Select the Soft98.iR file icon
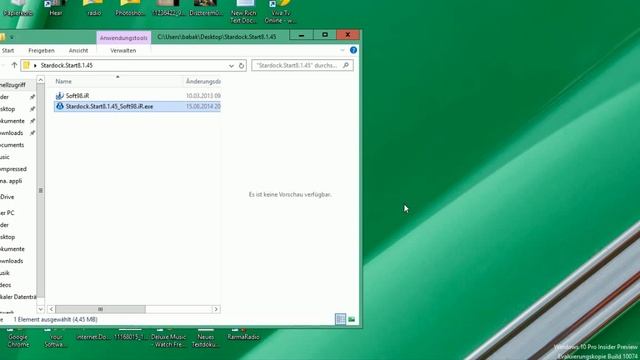640x360 pixels. (x=60, y=96)
